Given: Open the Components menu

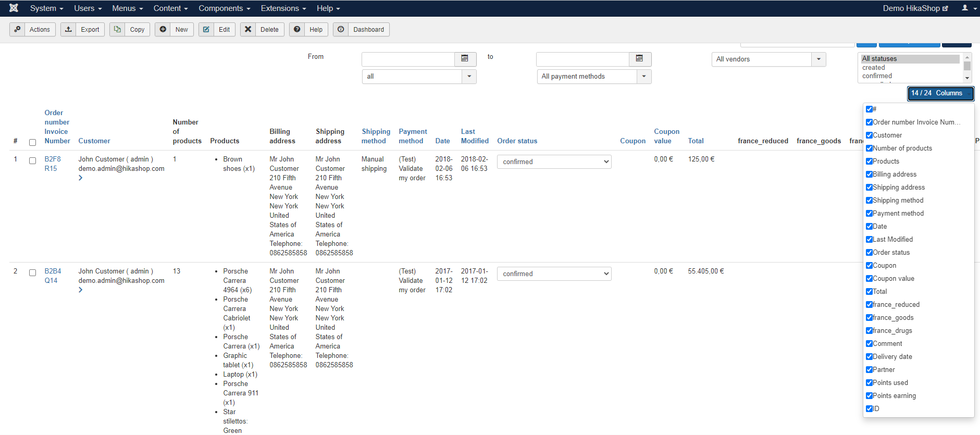Looking at the screenshot, I should pos(224,8).
